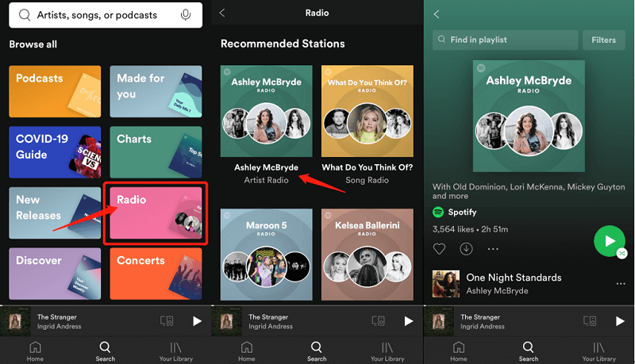Viewport: 635px width, 364px height.
Task: Open the COVID-19 Guide tile
Action: [55, 152]
